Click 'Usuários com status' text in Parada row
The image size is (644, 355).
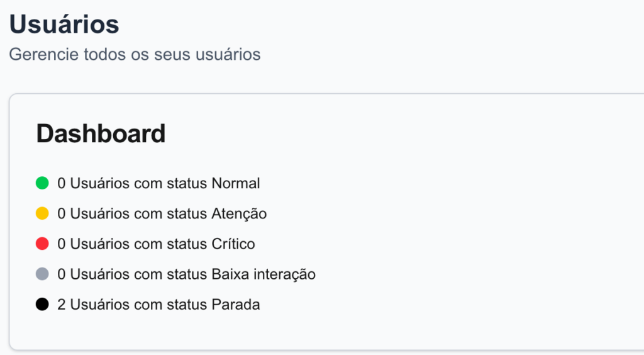[x=139, y=305]
